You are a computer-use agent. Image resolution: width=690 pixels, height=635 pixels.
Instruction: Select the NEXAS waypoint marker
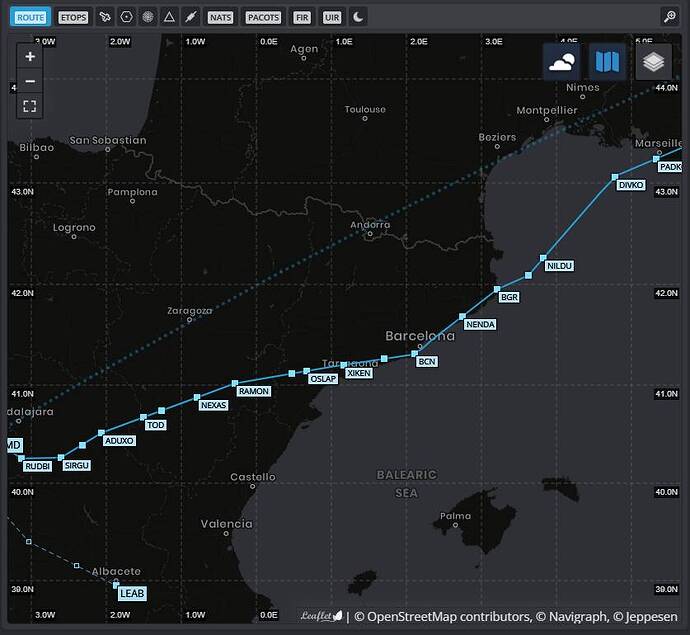197,397
